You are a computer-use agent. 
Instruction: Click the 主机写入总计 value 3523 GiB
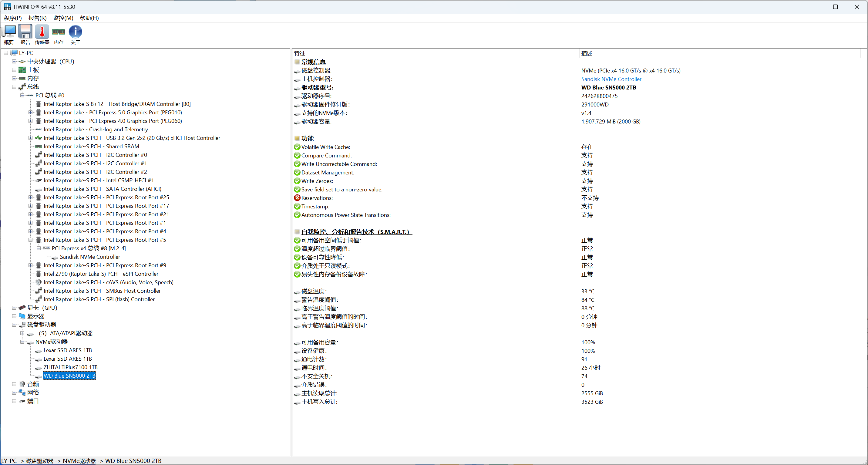tap(592, 402)
